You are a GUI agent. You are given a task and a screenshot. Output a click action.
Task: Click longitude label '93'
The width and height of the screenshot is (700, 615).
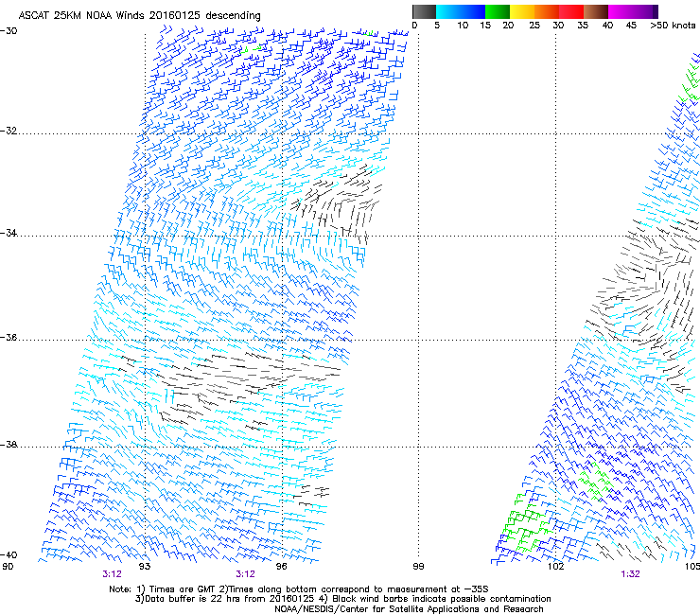[x=145, y=567]
